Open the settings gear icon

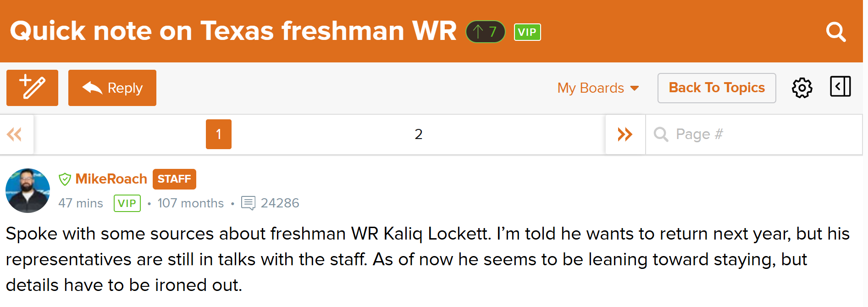pos(802,88)
